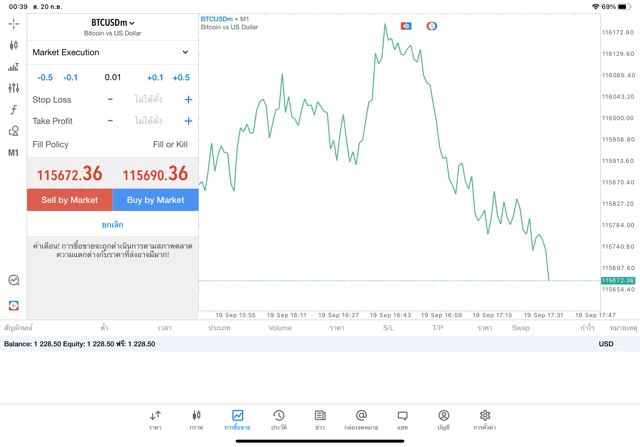The height and width of the screenshot is (447, 640).
Task: Open the Market Execution order type dropdown
Action: click(x=111, y=52)
